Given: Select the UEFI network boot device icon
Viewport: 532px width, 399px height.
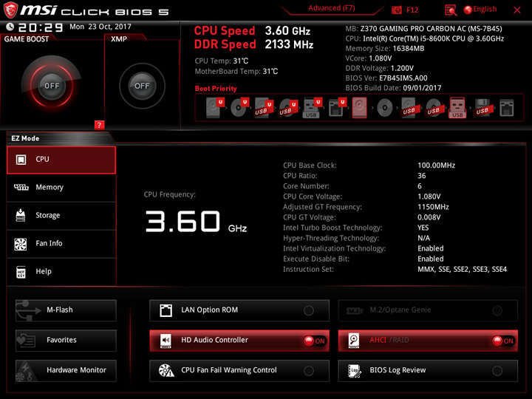Looking at the screenshot, I should [x=337, y=108].
